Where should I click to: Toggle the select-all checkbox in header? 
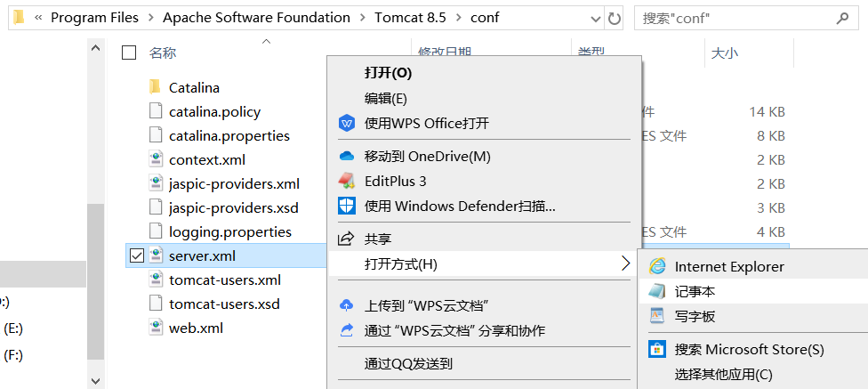coord(129,53)
